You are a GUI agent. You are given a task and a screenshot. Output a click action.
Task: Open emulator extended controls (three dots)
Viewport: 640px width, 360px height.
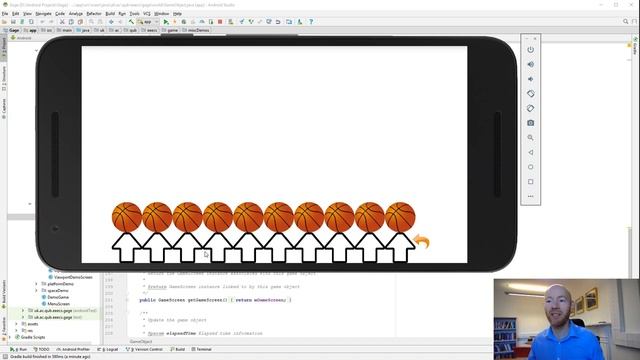[x=530, y=196]
